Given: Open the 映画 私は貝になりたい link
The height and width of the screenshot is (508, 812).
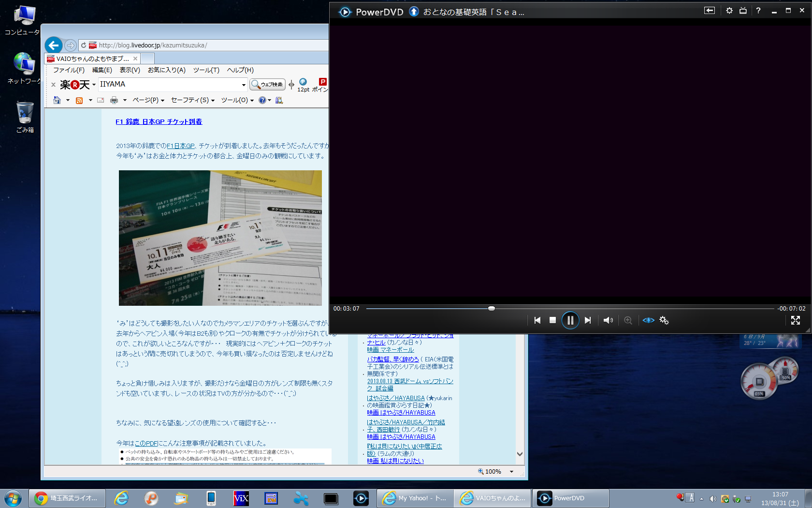Looking at the screenshot, I should [x=395, y=461].
